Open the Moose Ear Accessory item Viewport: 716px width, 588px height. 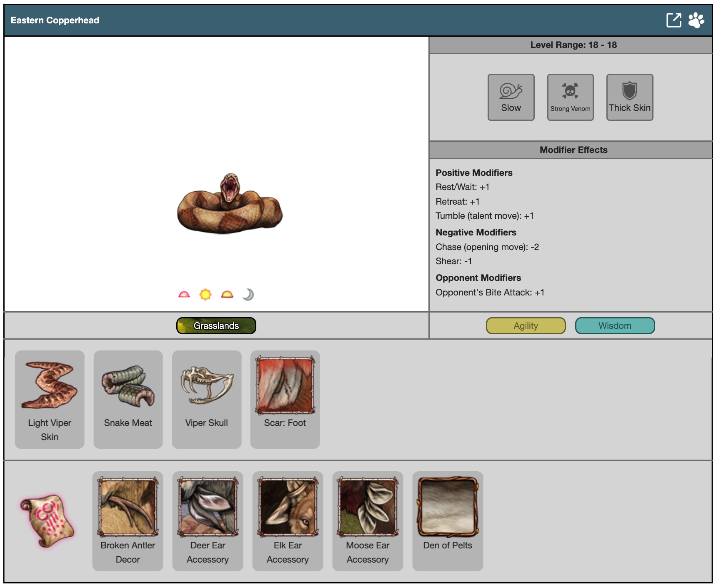tap(368, 520)
